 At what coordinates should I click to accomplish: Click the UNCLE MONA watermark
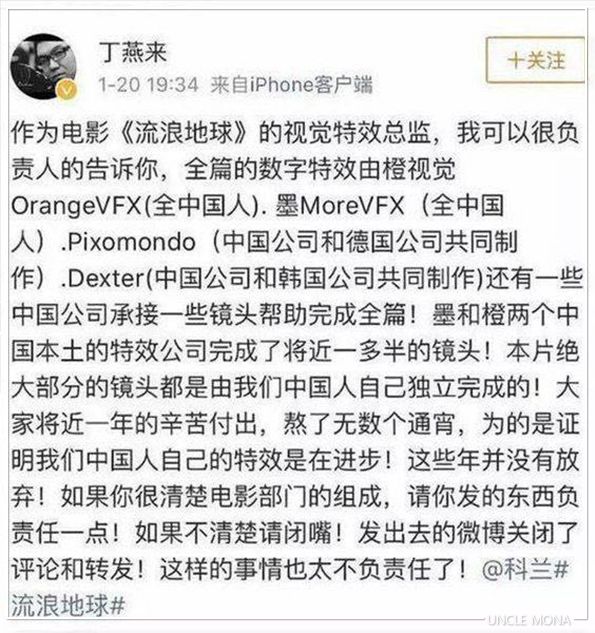click(x=529, y=620)
